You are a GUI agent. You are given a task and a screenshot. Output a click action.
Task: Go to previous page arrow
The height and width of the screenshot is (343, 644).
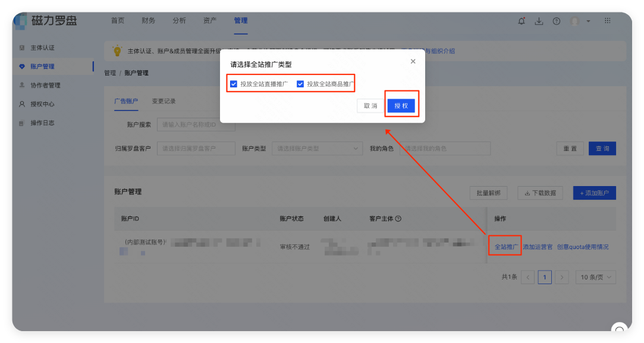point(528,277)
